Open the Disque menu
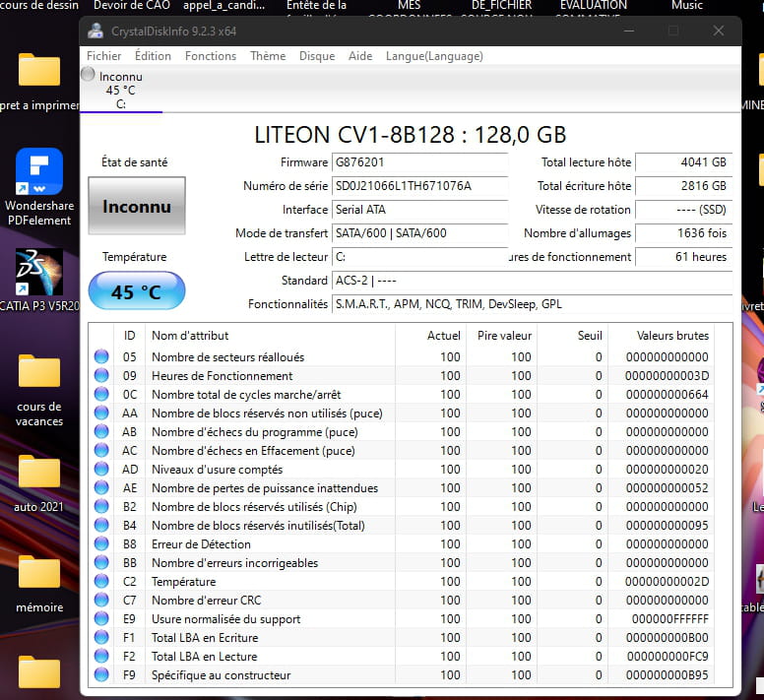 [x=317, y=56]
